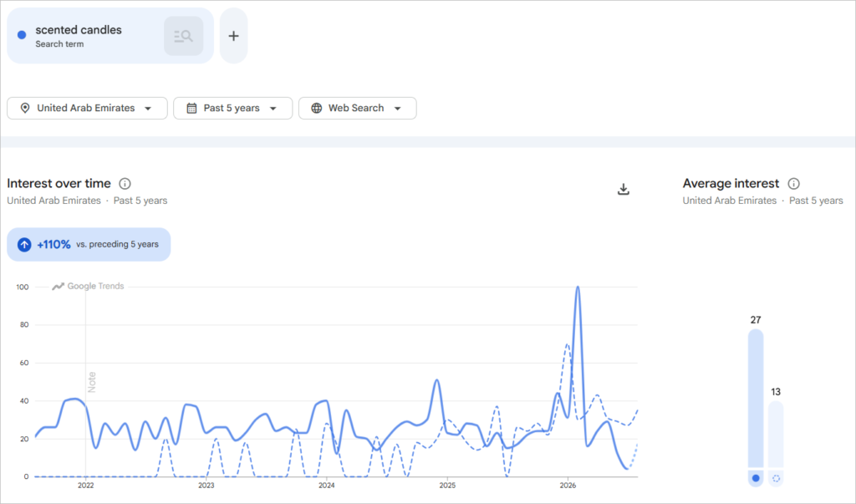Click the 2023 label on the x-axis
The height and width of the screenshot is (504, 856).
tap(206, 486)
